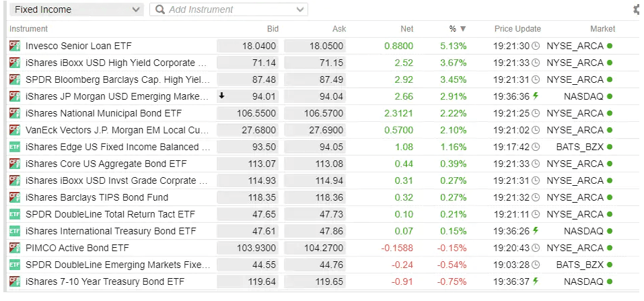Click clock icon in Invesco Senior Loan row

click(536, 46)
